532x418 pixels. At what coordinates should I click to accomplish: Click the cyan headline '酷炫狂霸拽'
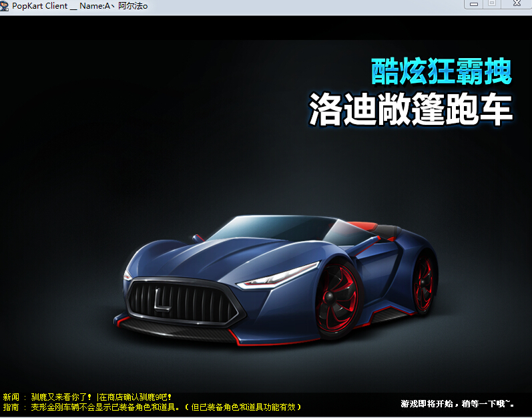(x=441, y=71)
